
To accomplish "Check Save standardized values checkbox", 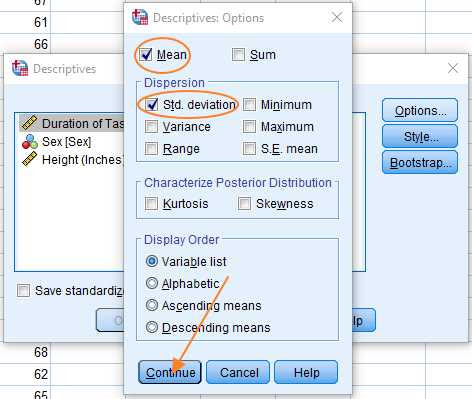I will tap(23, 291).
